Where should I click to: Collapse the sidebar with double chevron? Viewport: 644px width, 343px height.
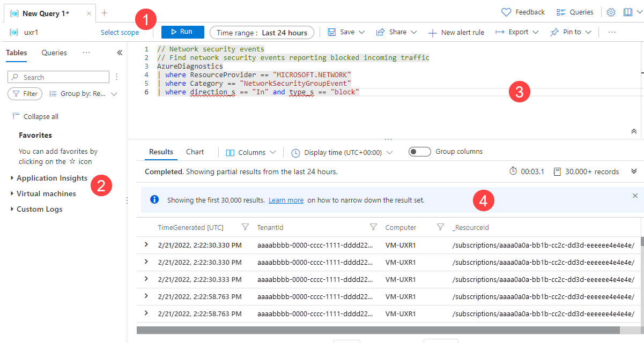coord(120,53)
